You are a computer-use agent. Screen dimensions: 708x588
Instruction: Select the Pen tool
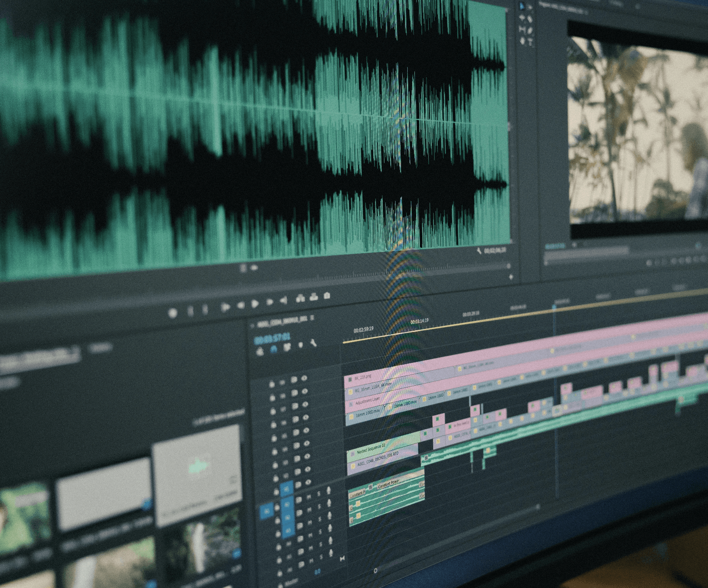[530, 31]
